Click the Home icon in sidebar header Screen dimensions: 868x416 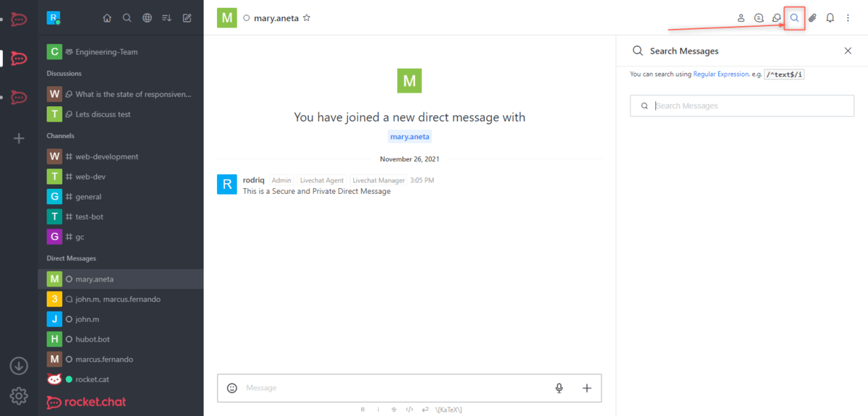(107, 18)
